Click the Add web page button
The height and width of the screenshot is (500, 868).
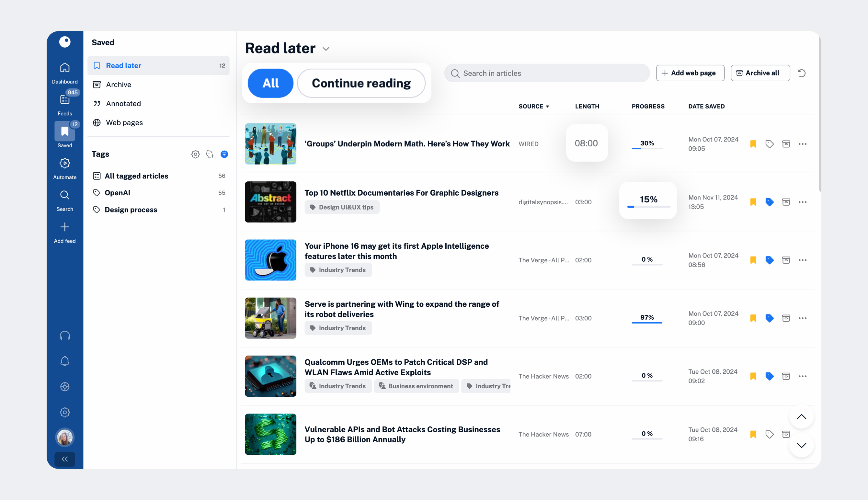(x=690, y=73)
